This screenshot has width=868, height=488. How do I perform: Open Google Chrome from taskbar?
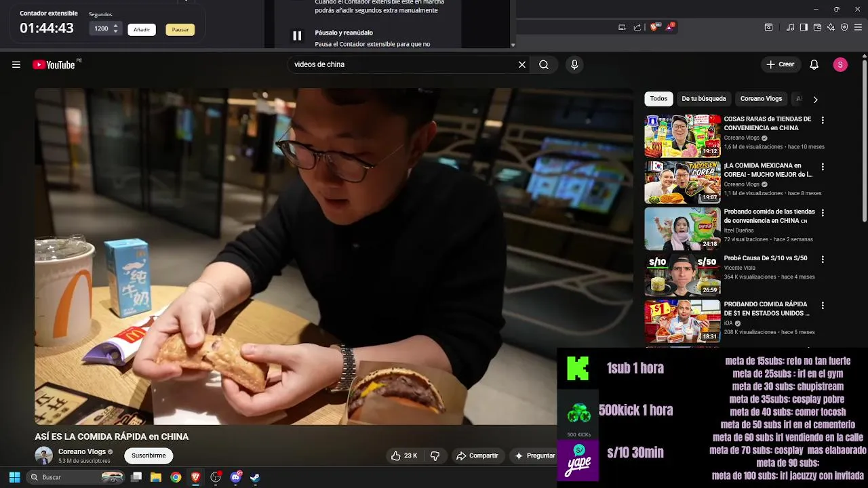[176, 477]
